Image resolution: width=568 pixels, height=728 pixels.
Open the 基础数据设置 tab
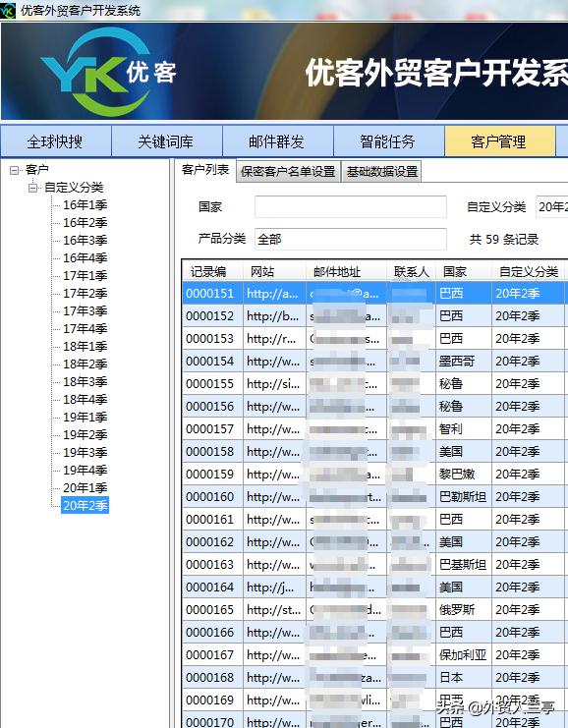tap(381, 171)
